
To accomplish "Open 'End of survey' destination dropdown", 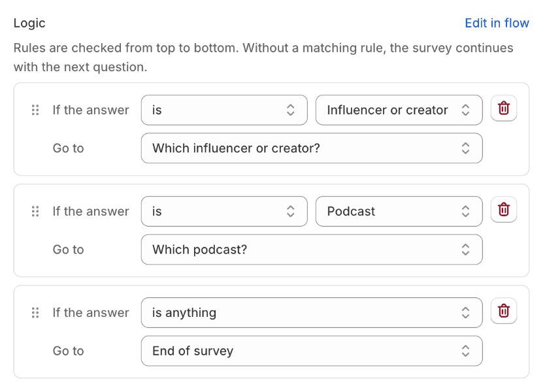I will [312, 351].
